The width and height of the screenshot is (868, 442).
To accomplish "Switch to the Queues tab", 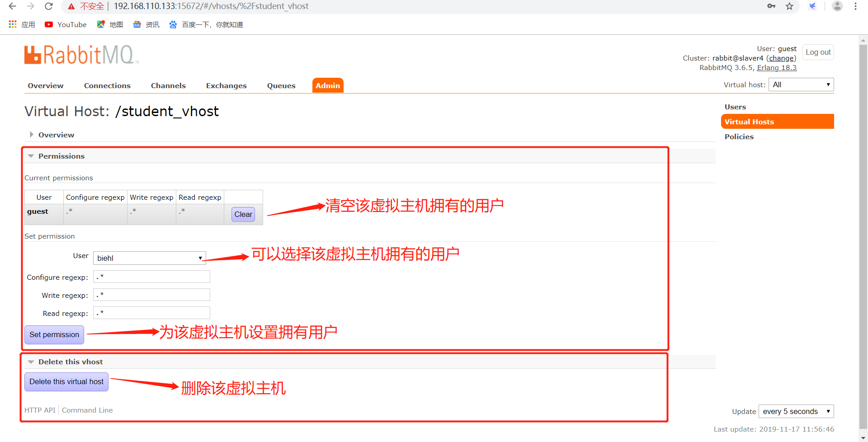I will click(x=281, y=85).
